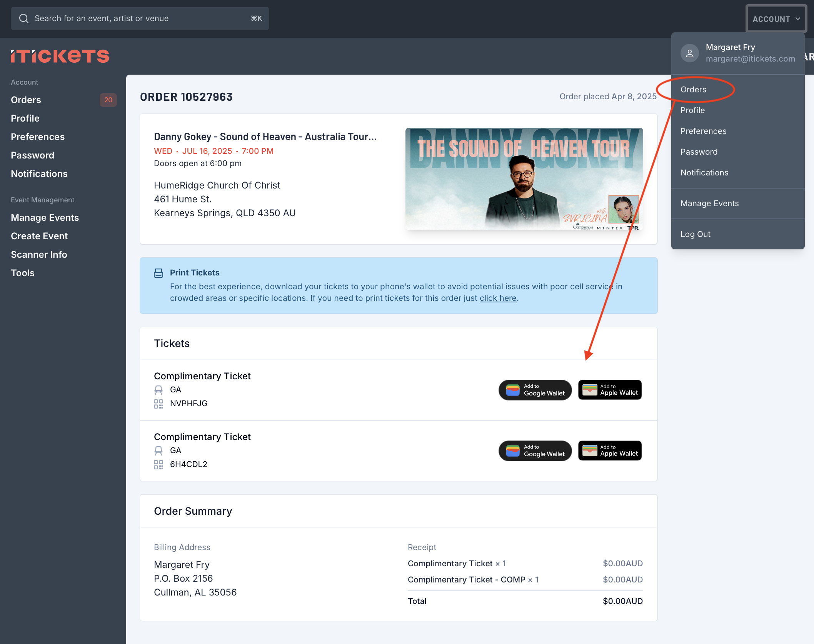The image size is (814, 644).
Task: Click the seat icon for ticket 6H4CDL2
Action: [158, 451]
